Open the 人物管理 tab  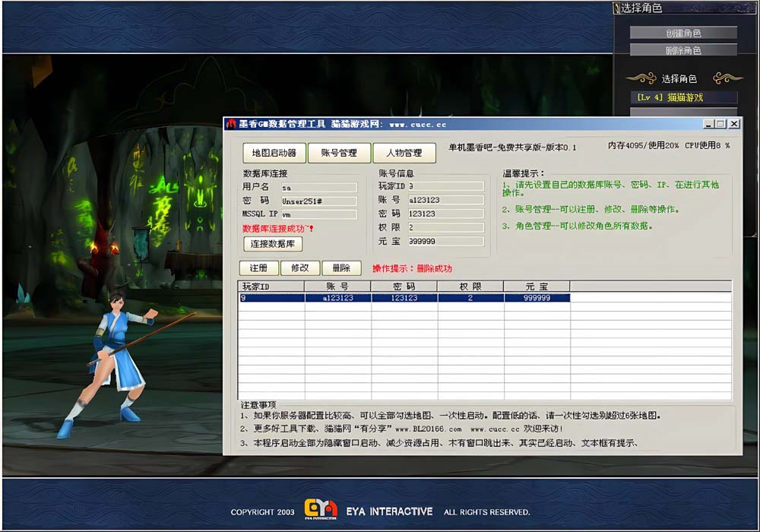point(404,153)
